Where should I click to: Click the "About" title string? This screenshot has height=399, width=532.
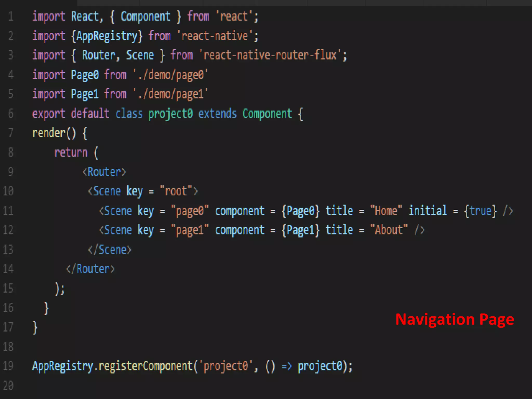[x=389, y=230]
